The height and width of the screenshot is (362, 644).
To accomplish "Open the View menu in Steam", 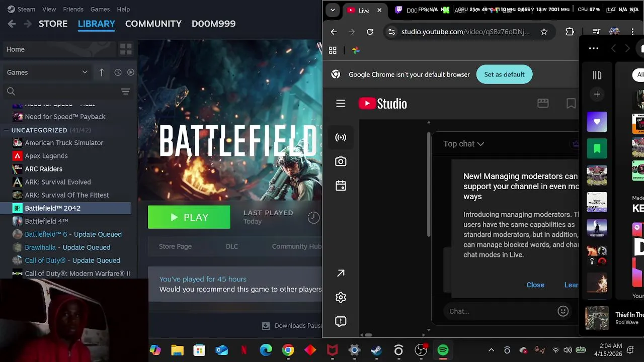I will coord(49,9).
